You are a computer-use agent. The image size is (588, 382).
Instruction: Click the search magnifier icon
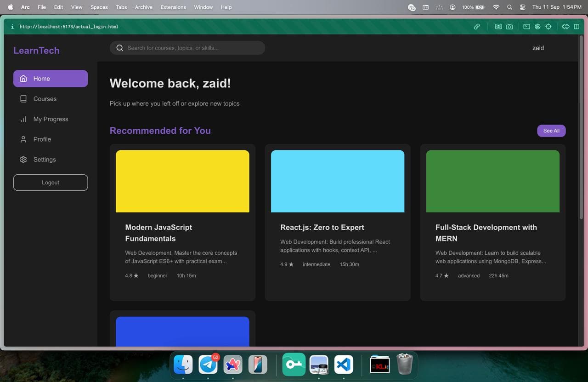(x=119, y=47)
